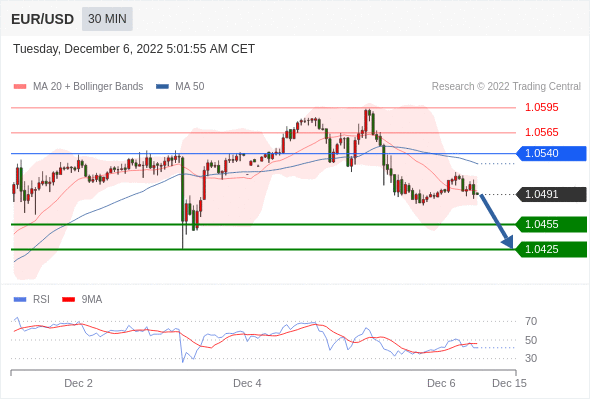Click the MA 50 blue legend swatch
590x400 pixels.
163,87
